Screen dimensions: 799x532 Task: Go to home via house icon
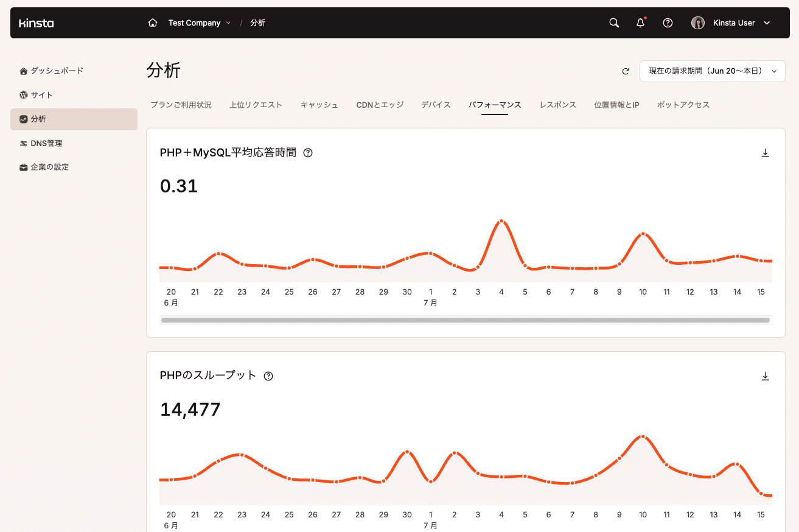[153, 23]
